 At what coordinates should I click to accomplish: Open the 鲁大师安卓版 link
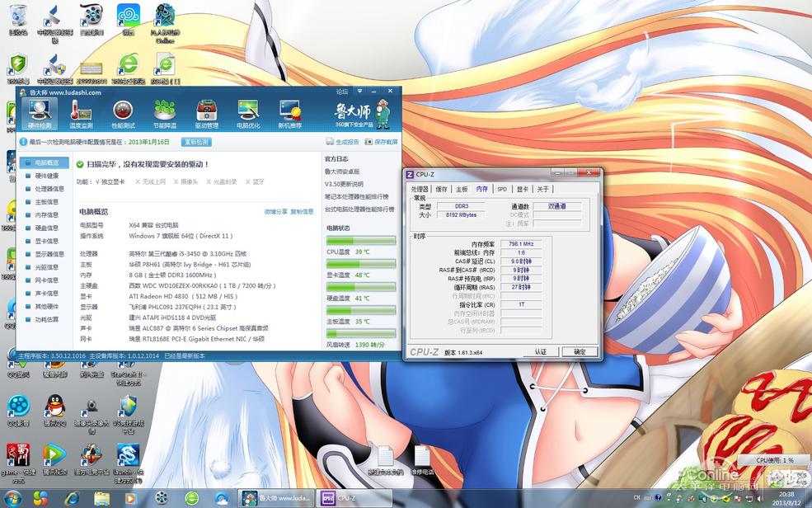342,172
